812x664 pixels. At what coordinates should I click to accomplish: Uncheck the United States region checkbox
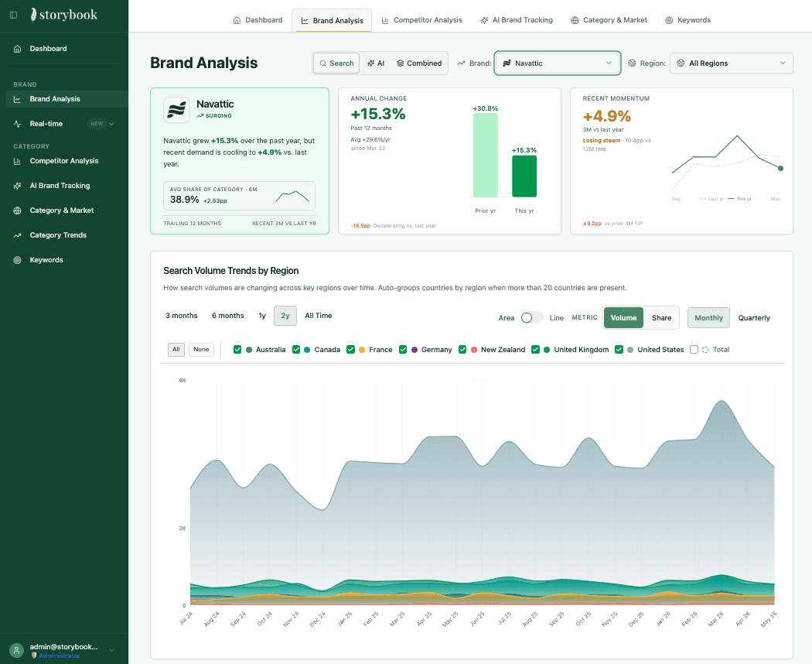pyautogui.click(x=619, y=349)
